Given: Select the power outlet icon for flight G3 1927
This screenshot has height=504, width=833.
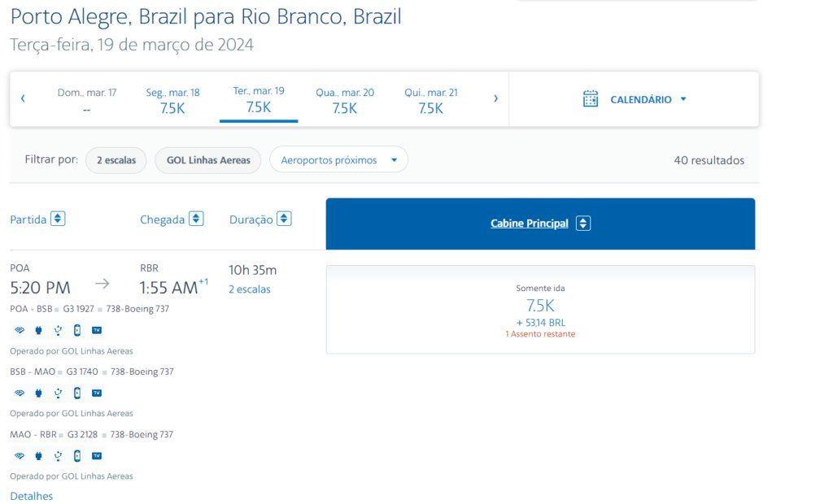Looking at the screenshot, I should point(38,330).
